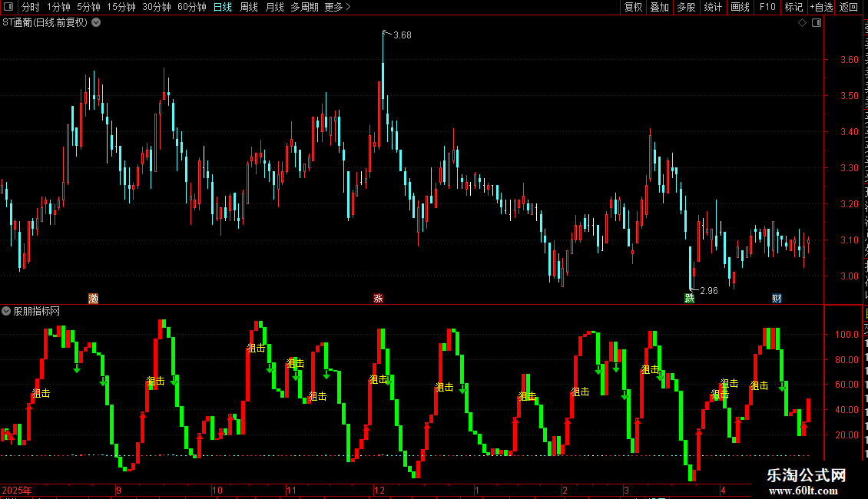Click the 3.10 price axis value

(x=849, y=240)
